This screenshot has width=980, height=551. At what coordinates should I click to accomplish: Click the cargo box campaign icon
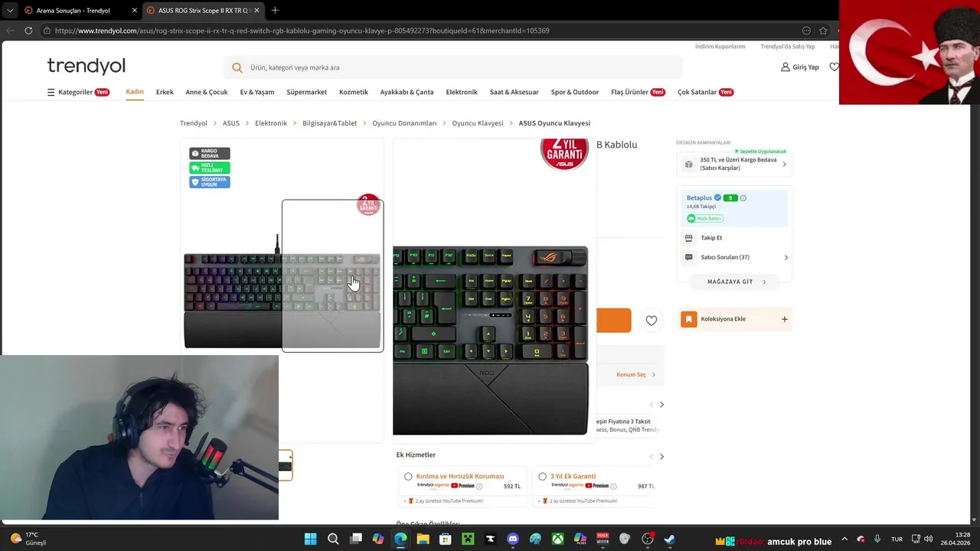(688, 164)
